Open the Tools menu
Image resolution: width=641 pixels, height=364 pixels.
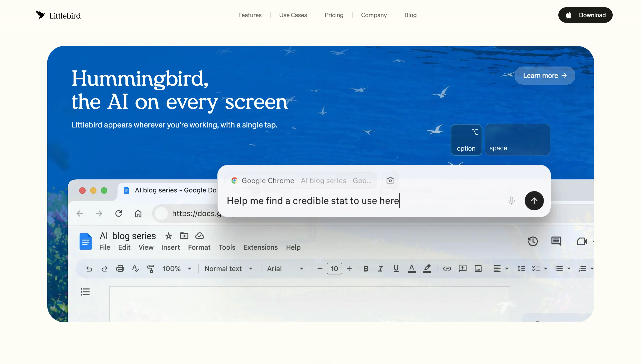[x=227, y=247]
